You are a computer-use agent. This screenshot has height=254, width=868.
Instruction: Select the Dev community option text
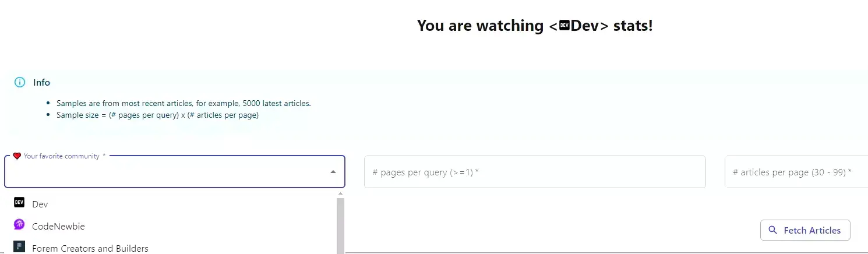(x=40, y=204)
